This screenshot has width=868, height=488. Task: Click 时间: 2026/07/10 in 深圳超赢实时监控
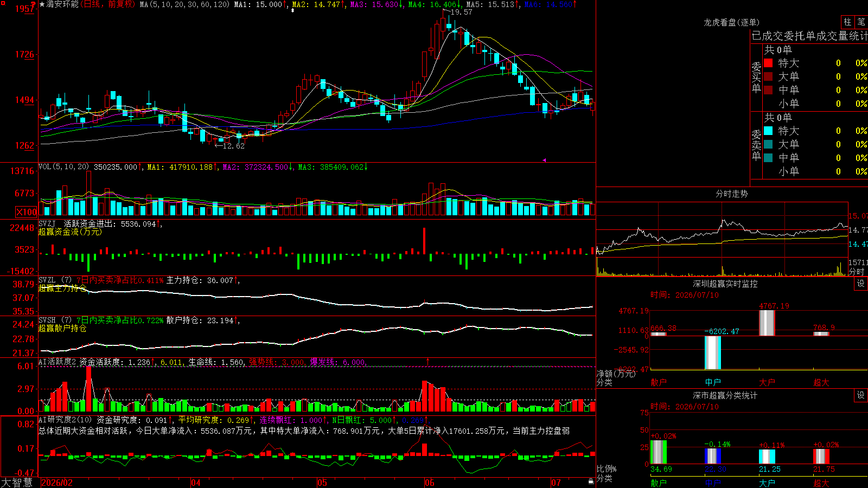tap(685, 295)
